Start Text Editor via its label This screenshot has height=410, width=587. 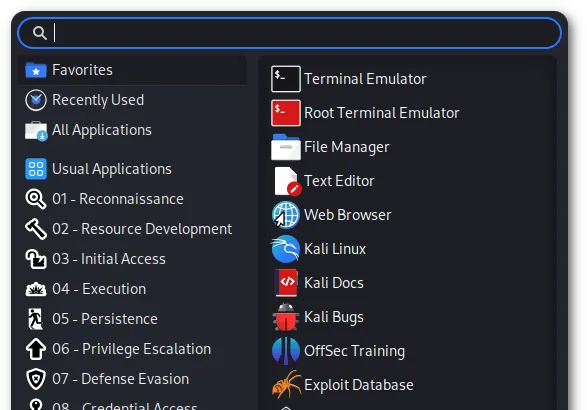339,181
